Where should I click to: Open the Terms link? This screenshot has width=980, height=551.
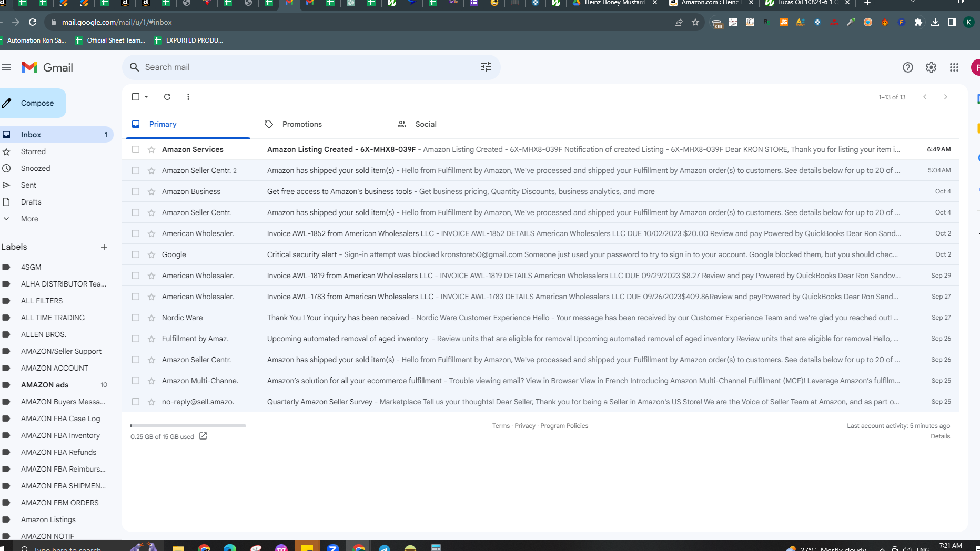click(501, 426)
